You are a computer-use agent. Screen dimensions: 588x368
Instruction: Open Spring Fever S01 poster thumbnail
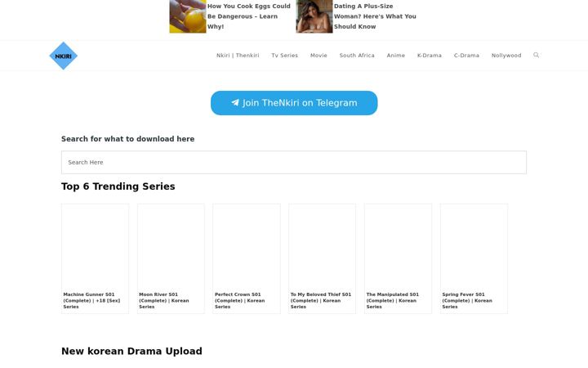click(x=474, y=247)
